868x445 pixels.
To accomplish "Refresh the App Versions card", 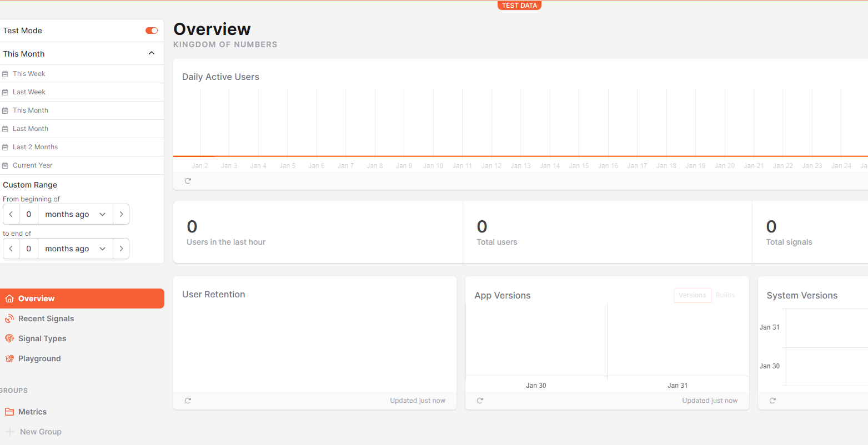I will pos(480,401).
